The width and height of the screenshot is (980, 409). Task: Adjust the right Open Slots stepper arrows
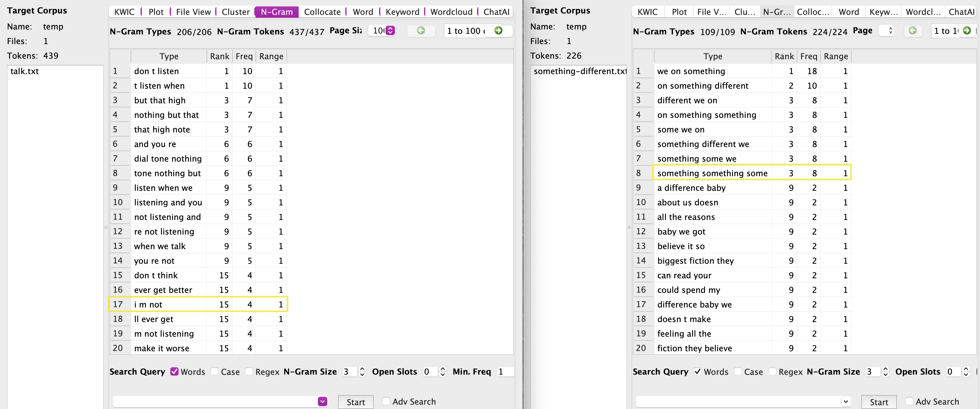tap(965, 371)
